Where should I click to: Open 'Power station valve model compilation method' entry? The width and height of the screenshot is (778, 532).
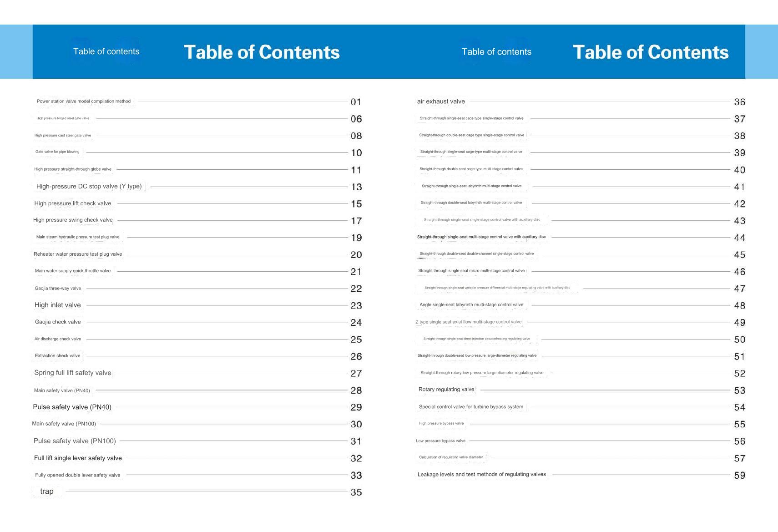(x=84, y=101)
